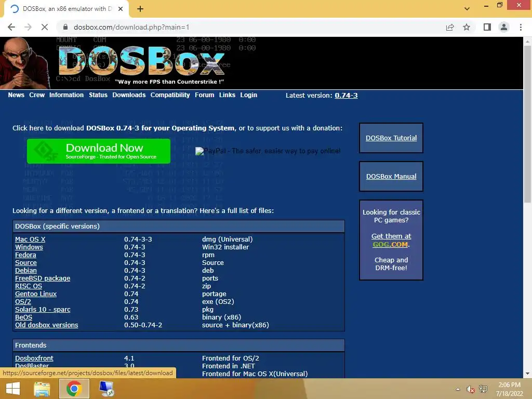Click the vertical scrollbar thumb
This screenshot has height=399, width=532.
pos(527,124)
